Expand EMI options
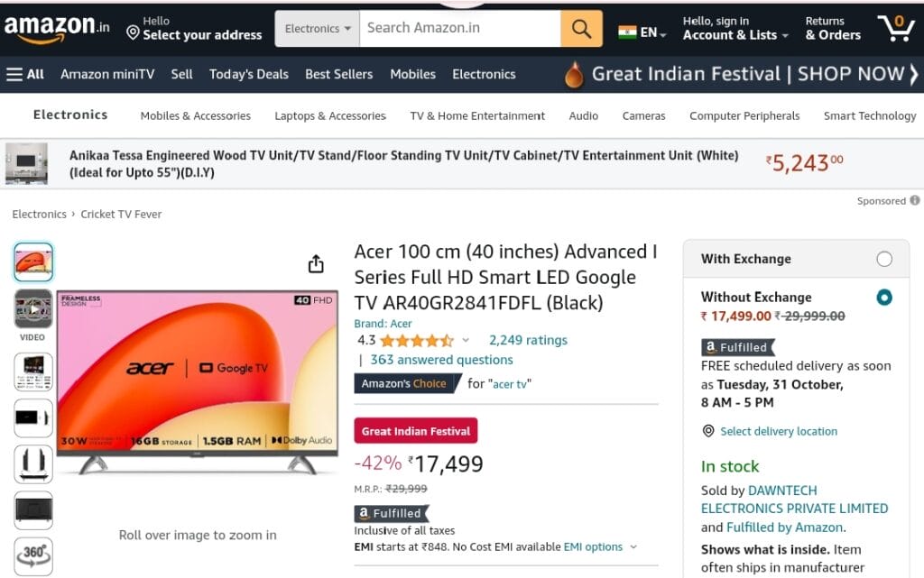Screen dimensions: 924x578 [600, 546]
